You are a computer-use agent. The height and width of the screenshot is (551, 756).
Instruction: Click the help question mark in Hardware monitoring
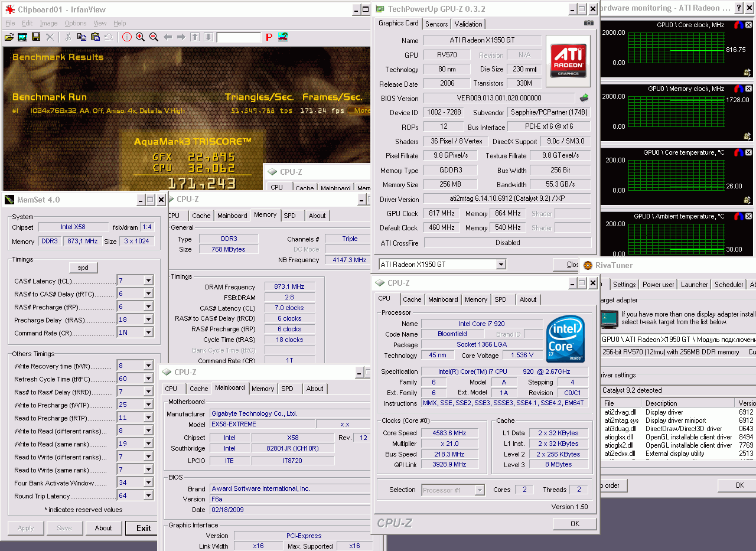739,8
